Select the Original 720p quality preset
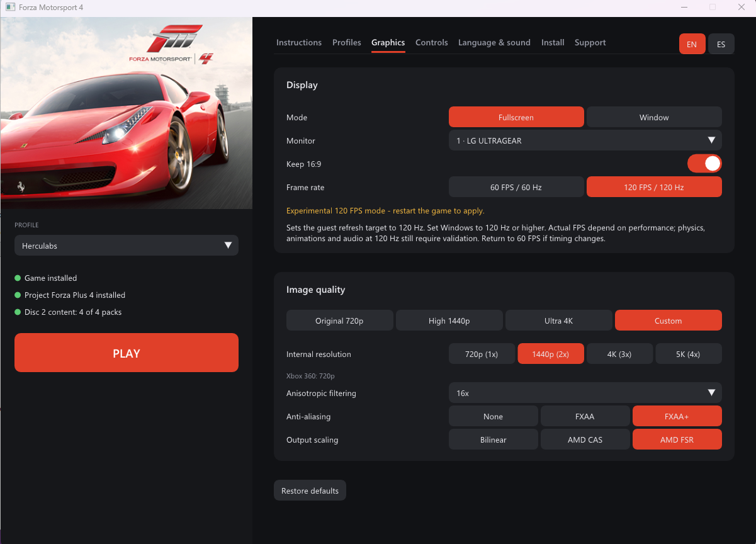 click(340, 320)
